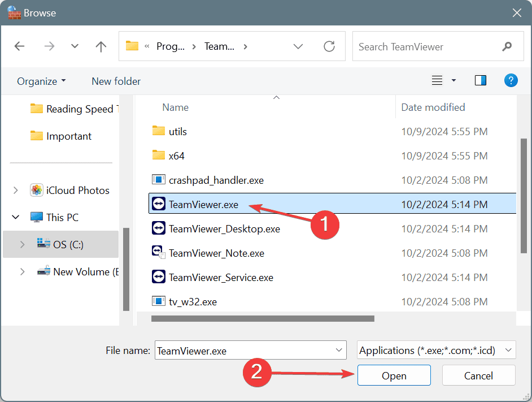Click tv_w32.exe file icon
Viewport: 532px width, 402px height.
pos(159,301)
